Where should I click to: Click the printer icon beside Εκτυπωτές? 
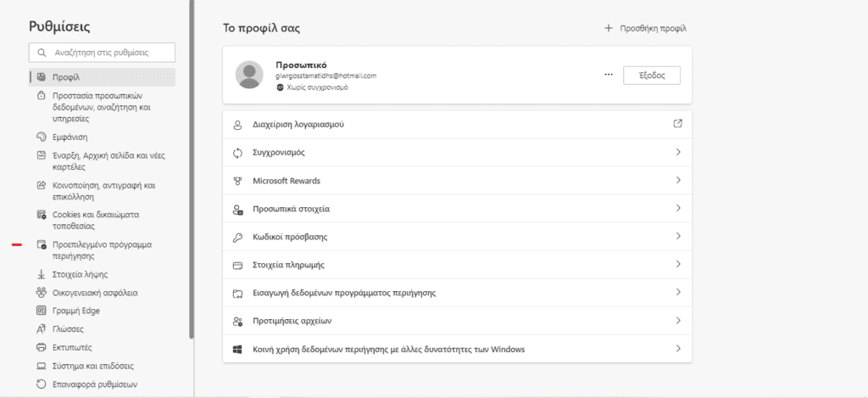point(41,348)
